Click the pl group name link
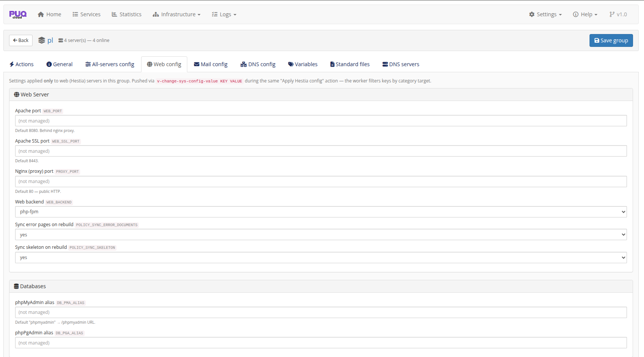 click(50, 40)
